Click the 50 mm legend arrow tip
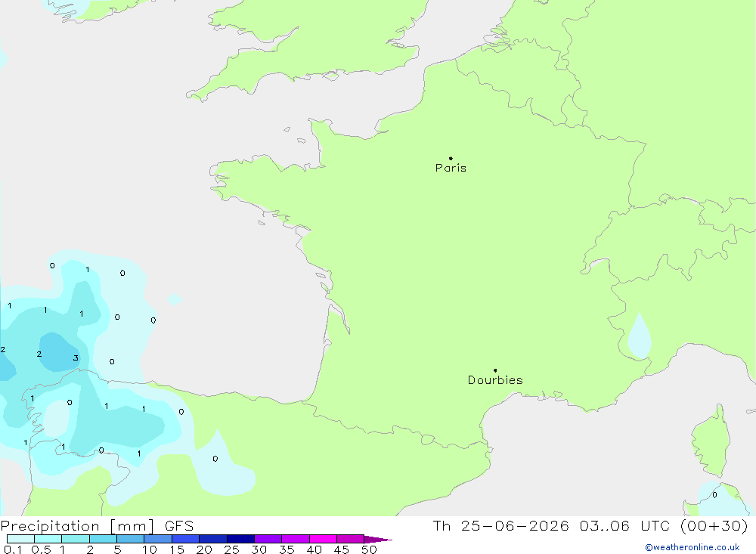This screenshot has height=554, width=756. 379,539
